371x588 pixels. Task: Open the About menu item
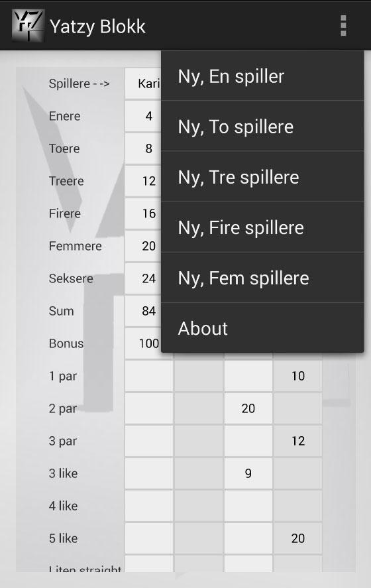[x=262, y=328]
